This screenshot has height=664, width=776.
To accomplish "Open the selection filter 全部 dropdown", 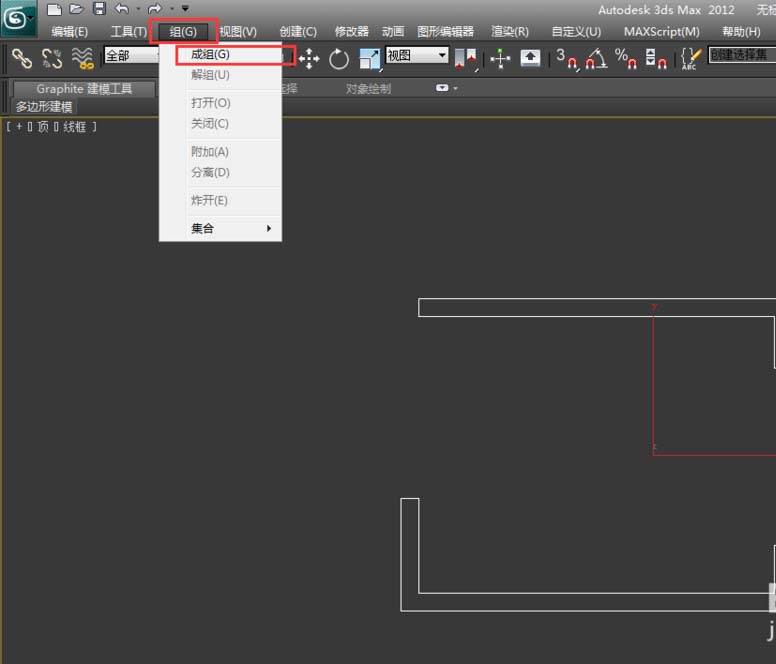I will coord(132,55).
